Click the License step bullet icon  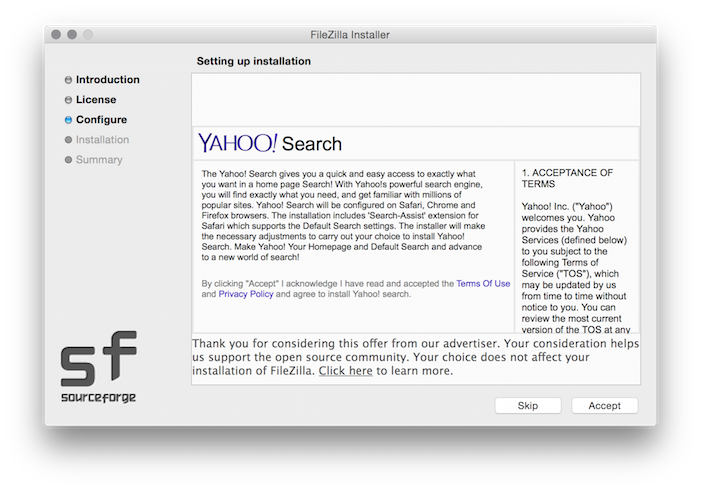[68, 100]
